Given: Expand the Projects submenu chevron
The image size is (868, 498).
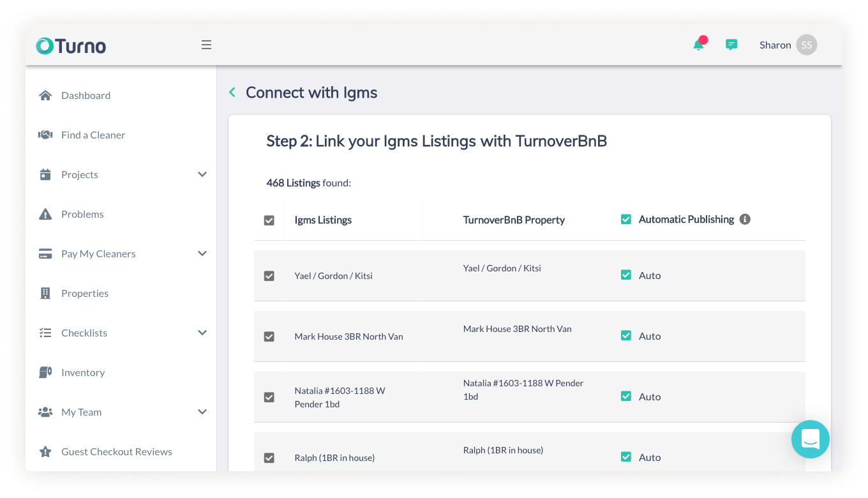Looking at the screenshot, I should [202, 174].
